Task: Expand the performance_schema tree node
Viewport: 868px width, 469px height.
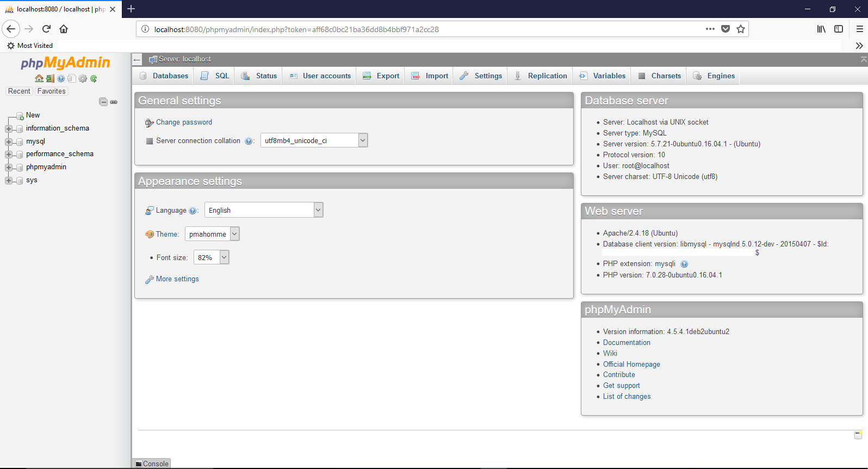Action: tap(9, 155)
